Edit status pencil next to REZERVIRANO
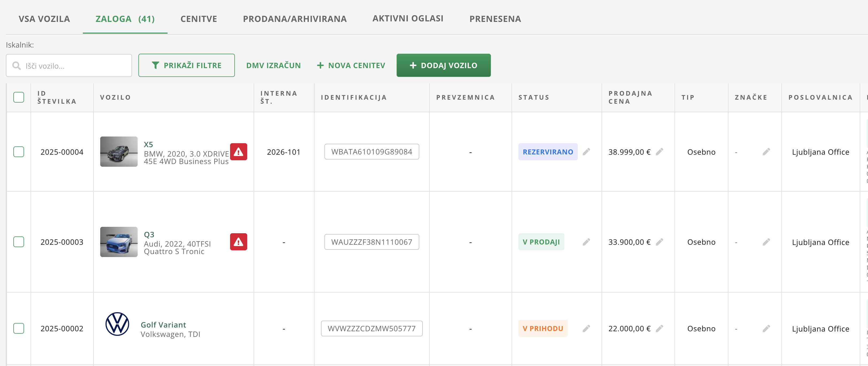868x366 pixels. [x=586, y=152]
